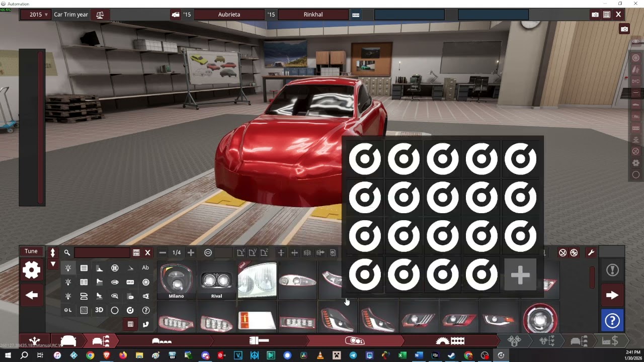Open the headlight fixtures tab
The height and width of the screenshot is (362, 644).
(x=355, y=341)
